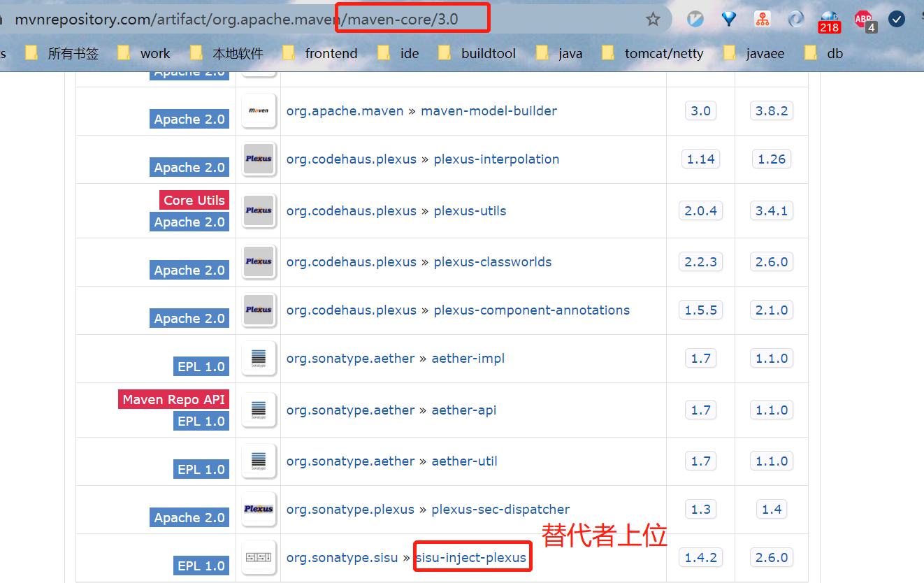The width and height of the screenshot is (924, 583).
Task: Open the maven-model-builder artifact link
Action: coord(489,110)
